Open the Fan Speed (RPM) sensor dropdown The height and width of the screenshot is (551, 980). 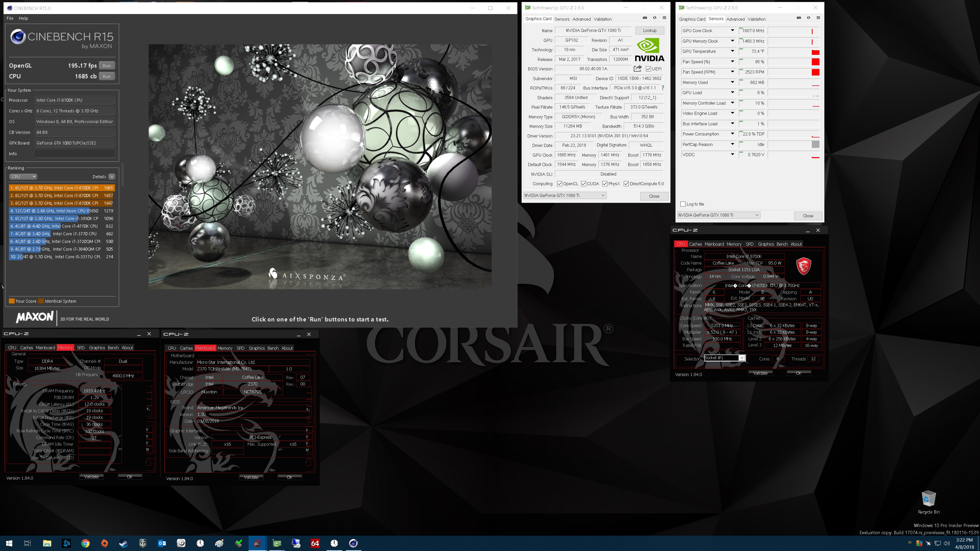click(x=732, y=72)
